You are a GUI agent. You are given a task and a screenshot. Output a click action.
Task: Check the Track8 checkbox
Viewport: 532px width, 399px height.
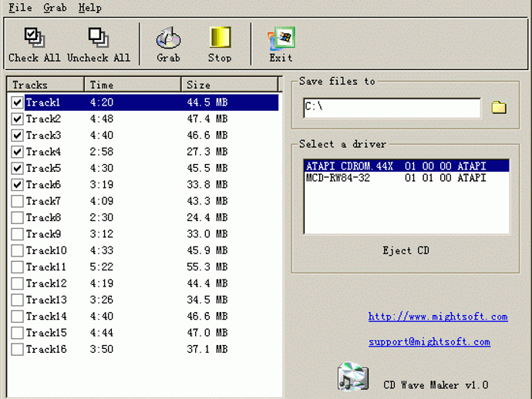[x=17, y=218]
